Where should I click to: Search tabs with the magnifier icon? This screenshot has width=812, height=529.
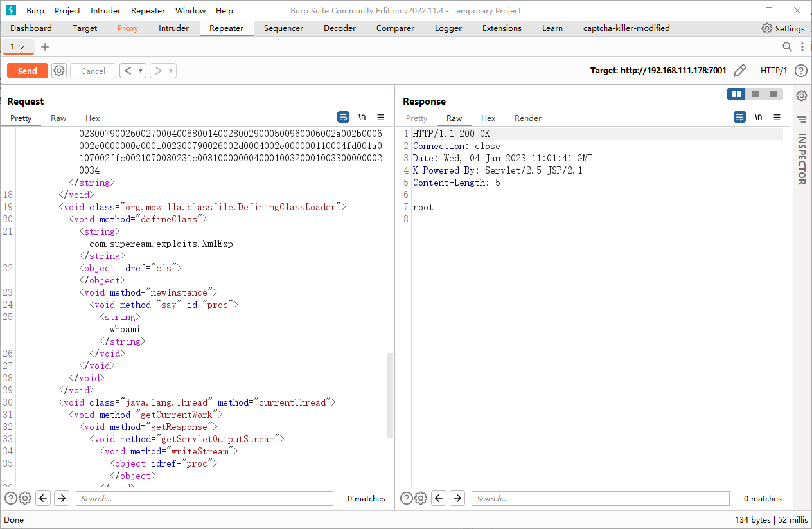787,47
